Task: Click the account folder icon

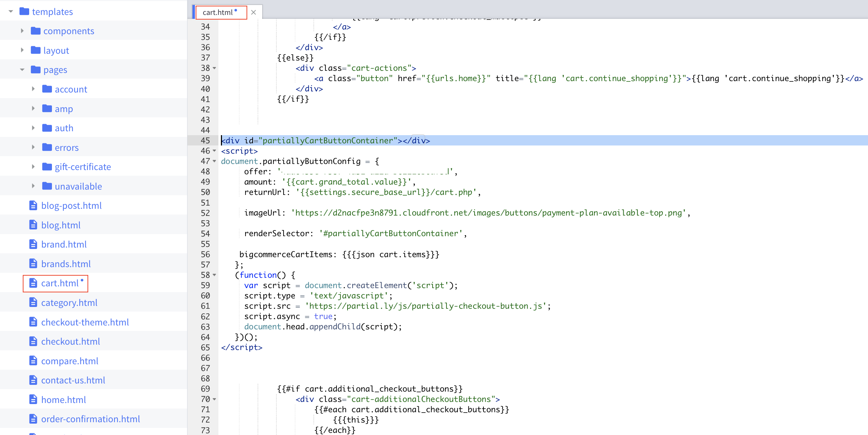Action: click(47, 89)
